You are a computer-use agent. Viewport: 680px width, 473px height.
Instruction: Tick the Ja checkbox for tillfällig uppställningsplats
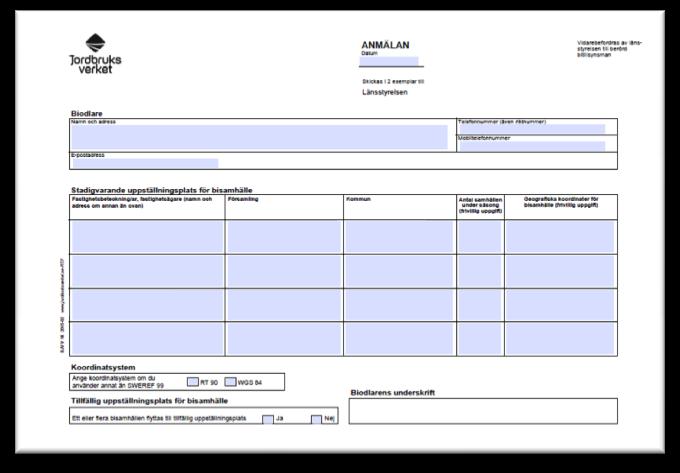tap(268, 419)
